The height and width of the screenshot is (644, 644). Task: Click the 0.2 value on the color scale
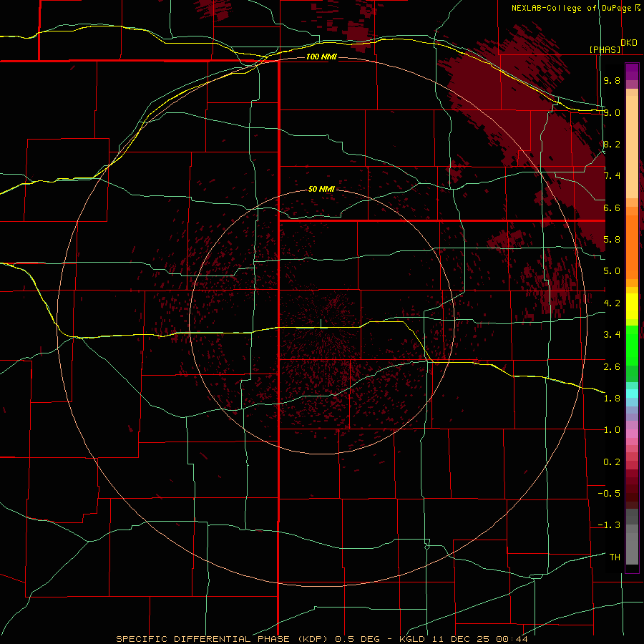(612, 462)
